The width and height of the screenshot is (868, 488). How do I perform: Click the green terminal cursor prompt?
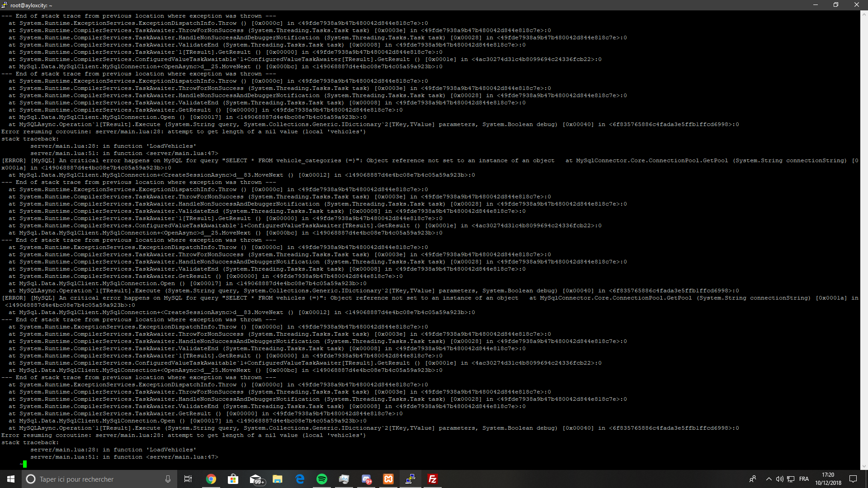[x=25, y=464]
